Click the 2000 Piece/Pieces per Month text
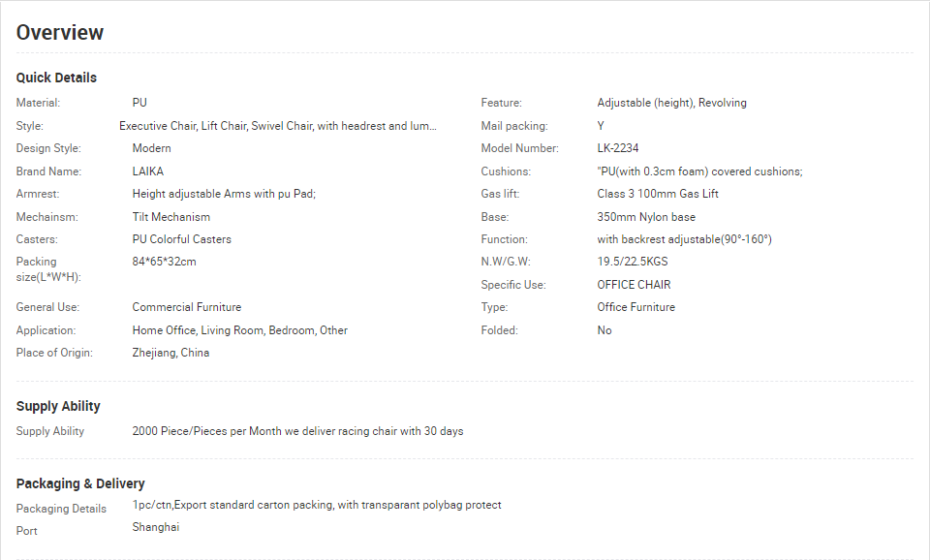This screenshot has width=930, height=560. [207, 431]
